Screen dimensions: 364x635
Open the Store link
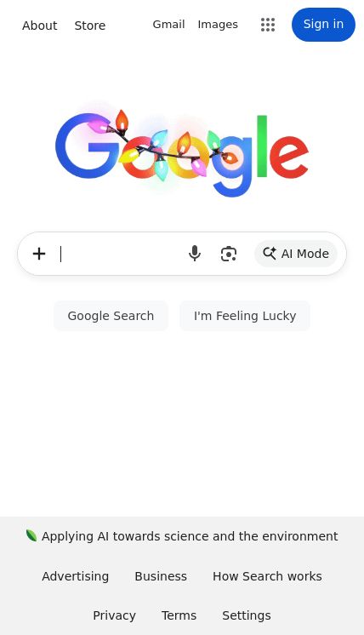[90, 26]
